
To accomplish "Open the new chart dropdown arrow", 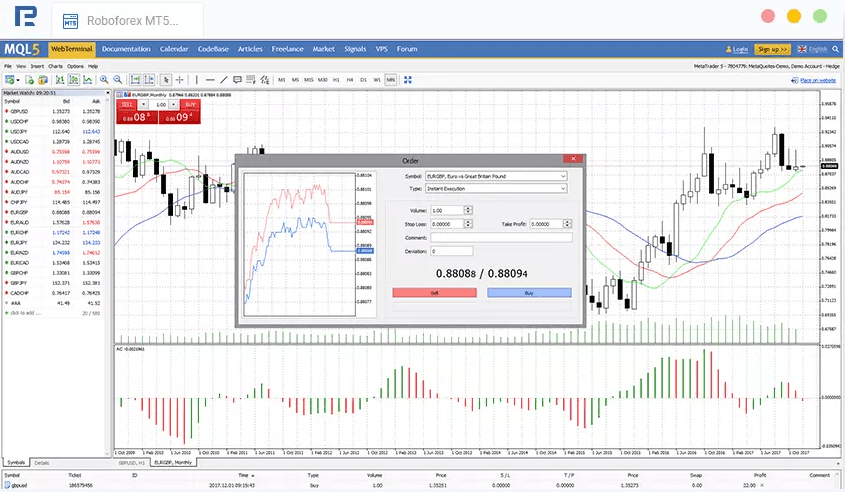I will (x=18, y=80).
